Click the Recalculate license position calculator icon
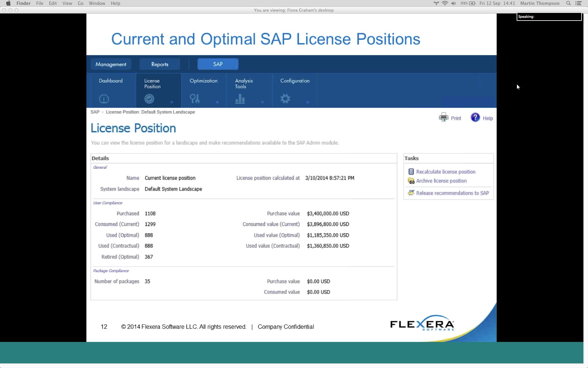Viewport: 588px width, 368px height. tap(411, 172)
